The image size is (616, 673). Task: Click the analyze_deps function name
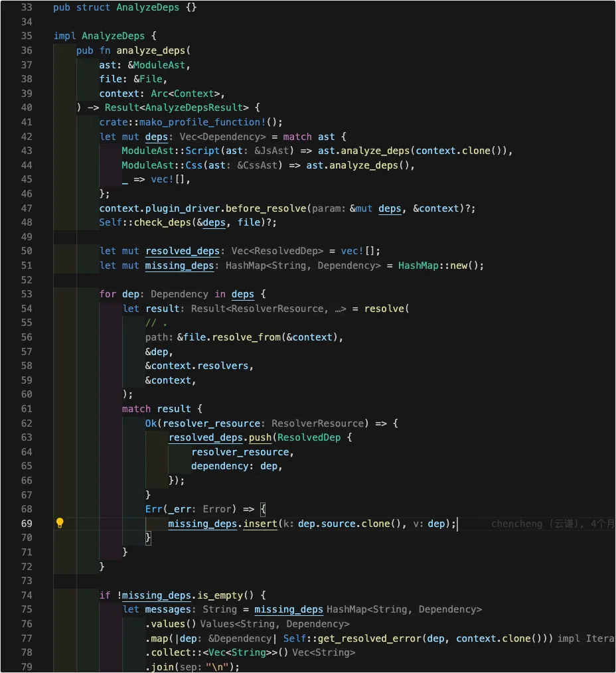tap(150, 50)
